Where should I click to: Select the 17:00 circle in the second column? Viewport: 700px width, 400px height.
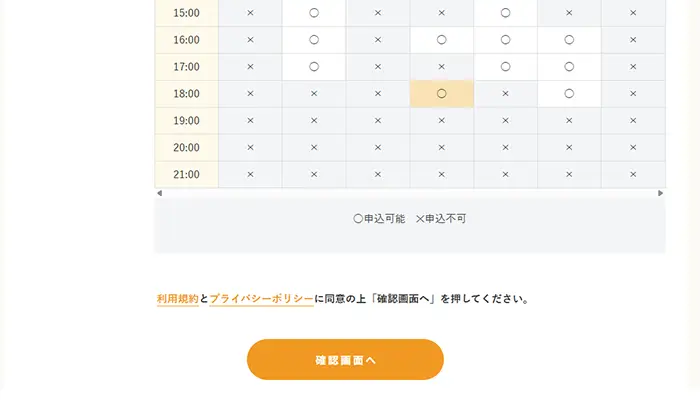[314, 67]
